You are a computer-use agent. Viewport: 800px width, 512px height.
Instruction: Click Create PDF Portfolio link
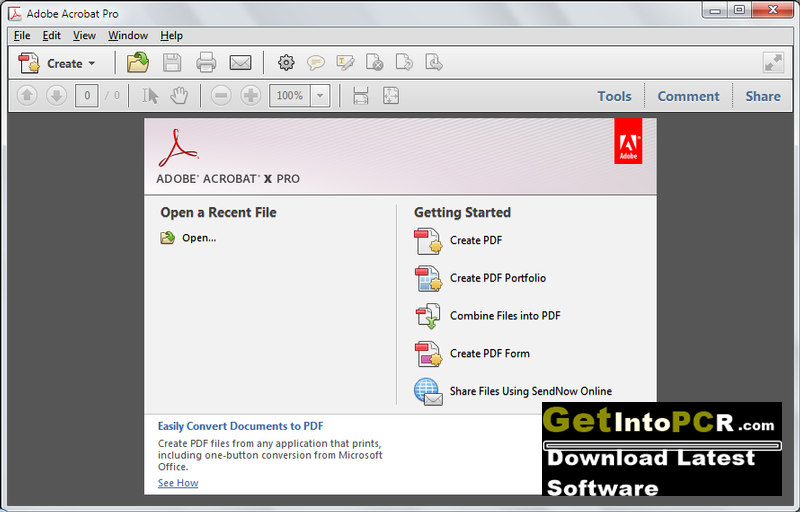[498, 278]
